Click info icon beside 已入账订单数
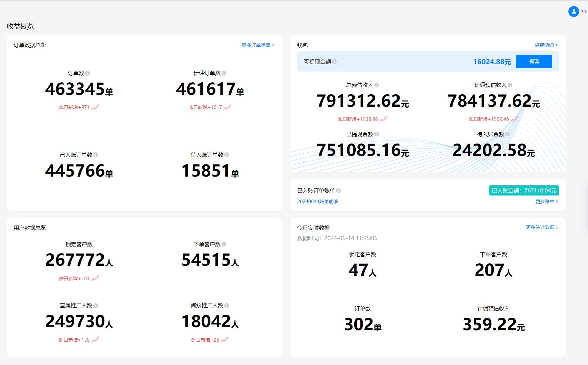This screenshot has width=588, height=365. (96, 155)
